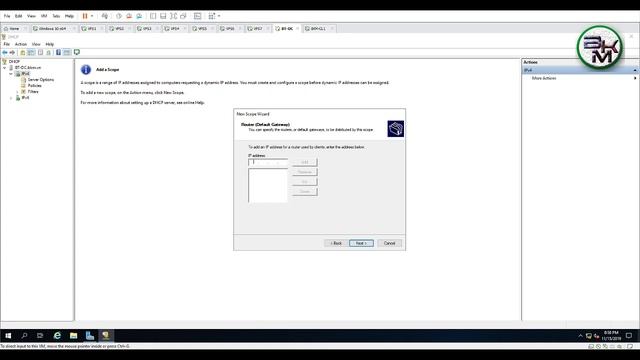The image size is (640, 360).
Task: Collapse the IPv4 header in Actions pane
Action: pyautogui.click(x=635, y=70)
